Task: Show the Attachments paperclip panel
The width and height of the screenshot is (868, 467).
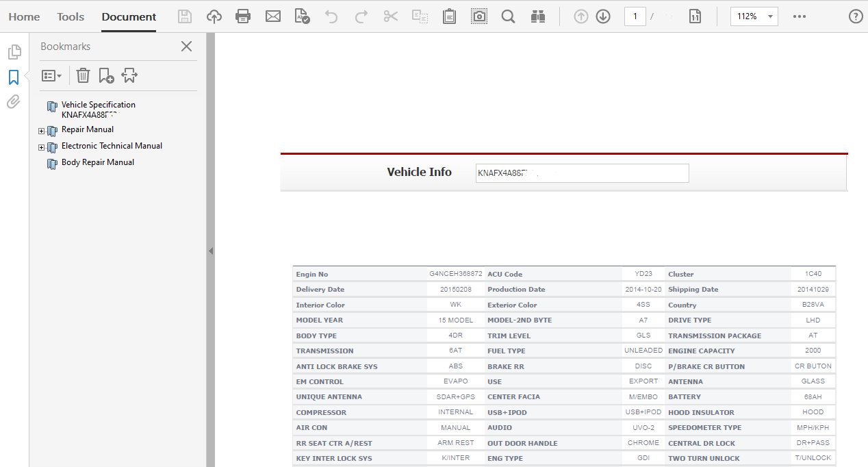Action: pos(13,102)
